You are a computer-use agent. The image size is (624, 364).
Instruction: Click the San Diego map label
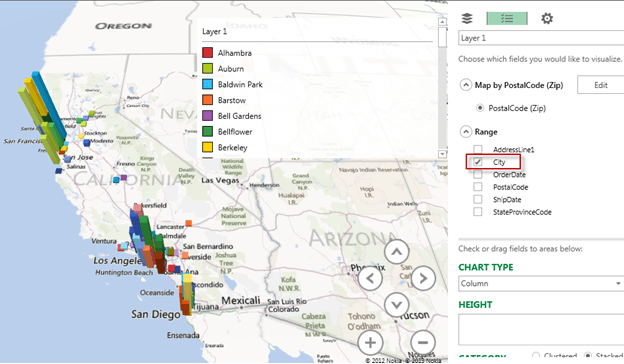click(x=156, y=314)
